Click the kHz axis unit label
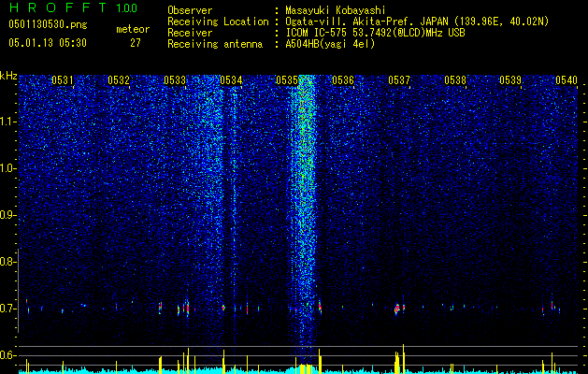This screenshot has width=588, height=374. 8,76
